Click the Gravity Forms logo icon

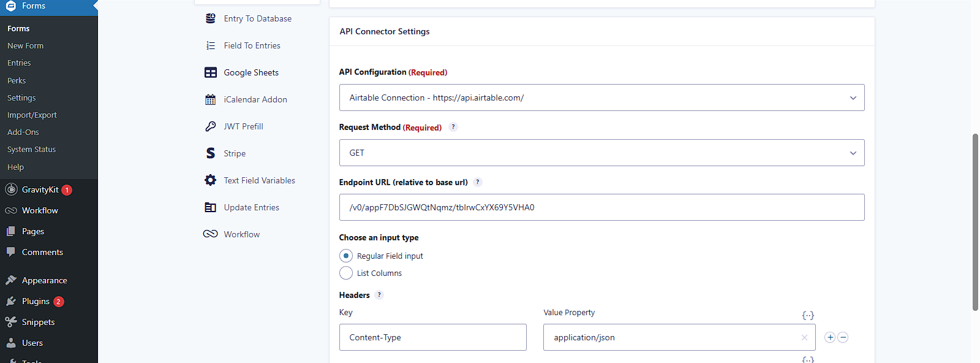[x=10, y=6]
